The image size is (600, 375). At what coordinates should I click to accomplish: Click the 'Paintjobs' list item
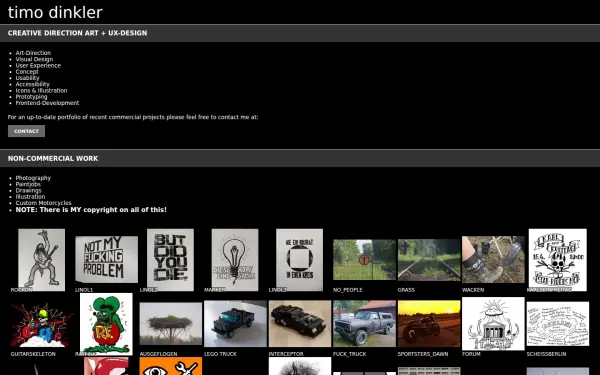pyautogui.click(x=28, y=184)
